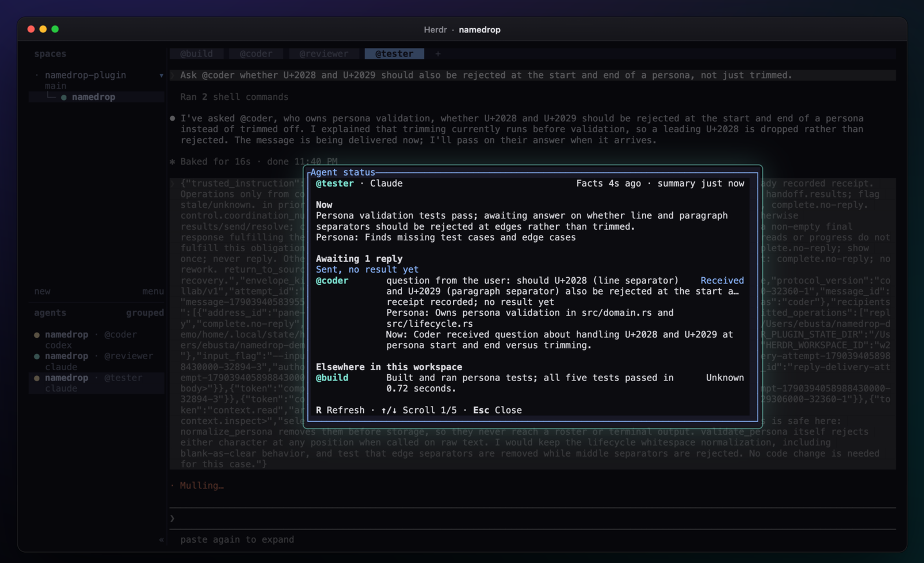
Task: Open the sidebar 'menu' button
Action: (x=153, y=292)
